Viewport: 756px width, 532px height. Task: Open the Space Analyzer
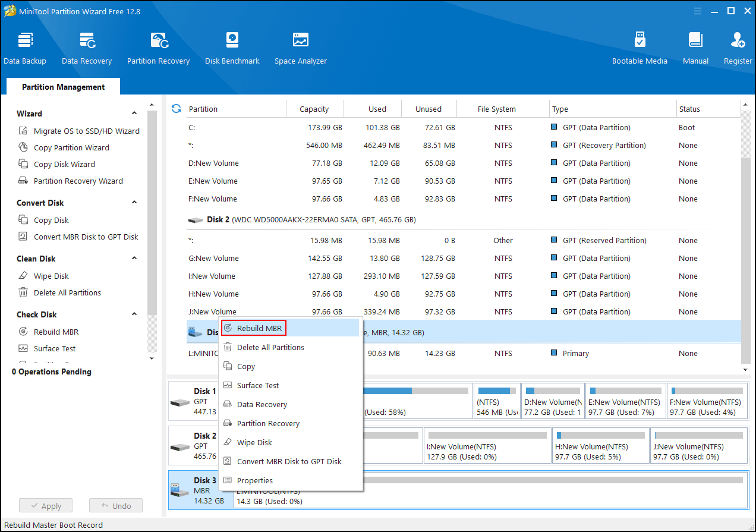click(x=300, y=48)
